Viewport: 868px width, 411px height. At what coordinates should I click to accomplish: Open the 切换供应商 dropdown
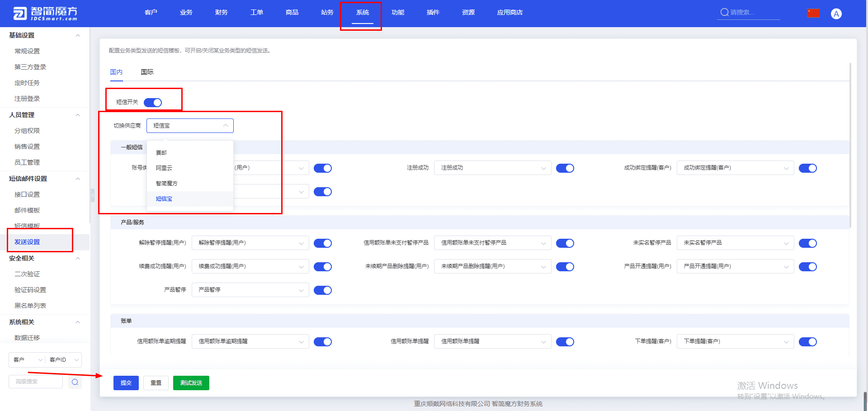pos(190,126)
